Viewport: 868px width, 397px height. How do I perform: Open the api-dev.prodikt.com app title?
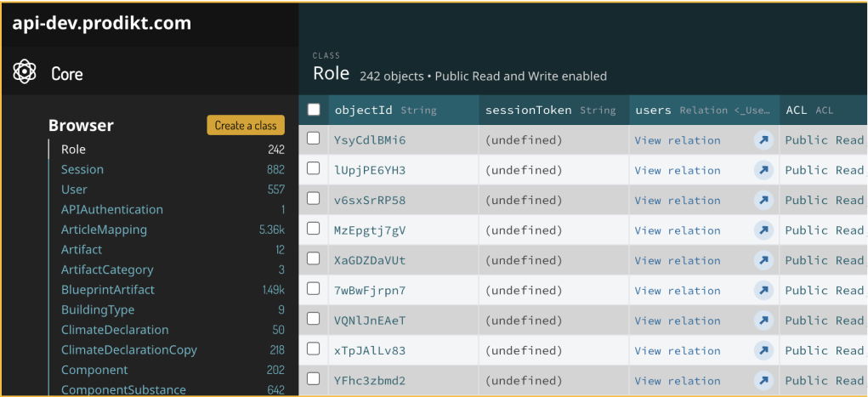click(102, 23)
